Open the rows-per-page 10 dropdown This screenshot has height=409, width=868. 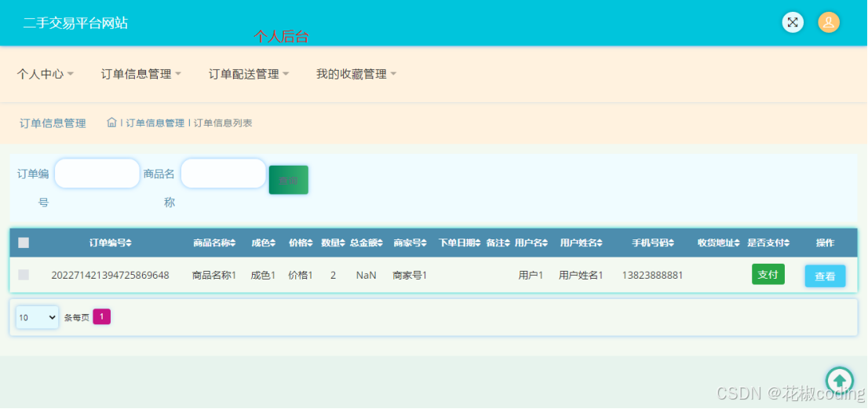pyautogui.click(x=37, y=317)
